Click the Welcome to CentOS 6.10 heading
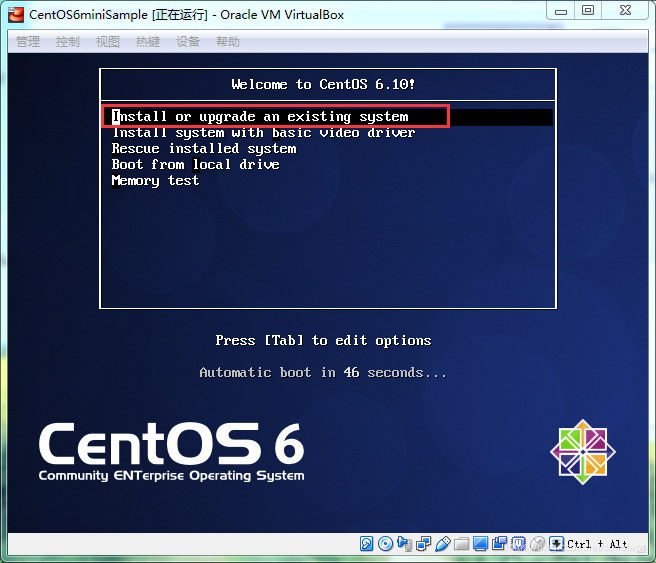 (323, 84)
